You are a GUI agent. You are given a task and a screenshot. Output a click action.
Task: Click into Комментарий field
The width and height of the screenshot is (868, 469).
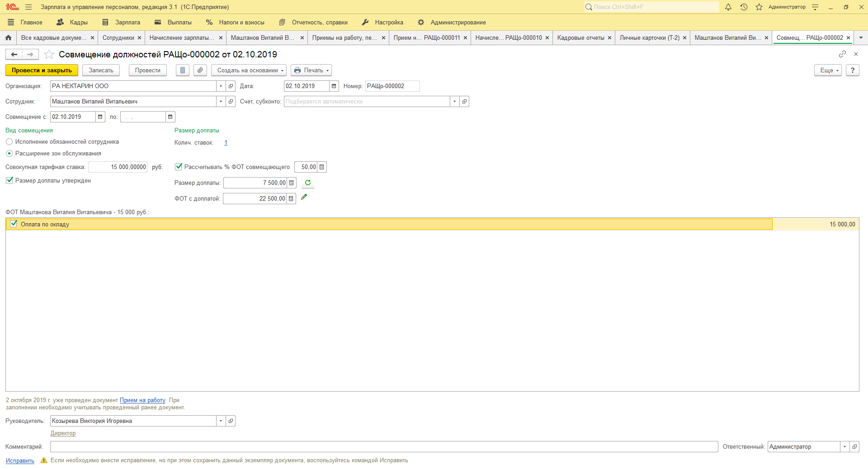[384, 446]
